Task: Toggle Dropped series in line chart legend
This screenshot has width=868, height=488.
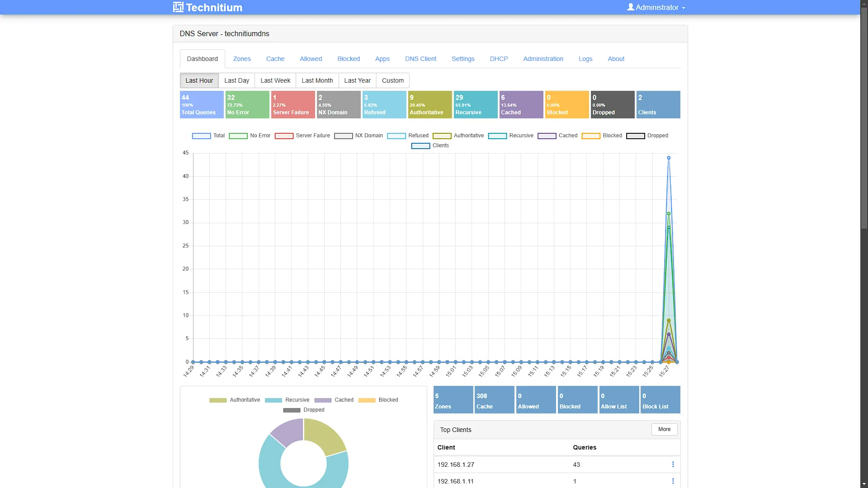Action: pyautogui.click(x=647, y=136)
